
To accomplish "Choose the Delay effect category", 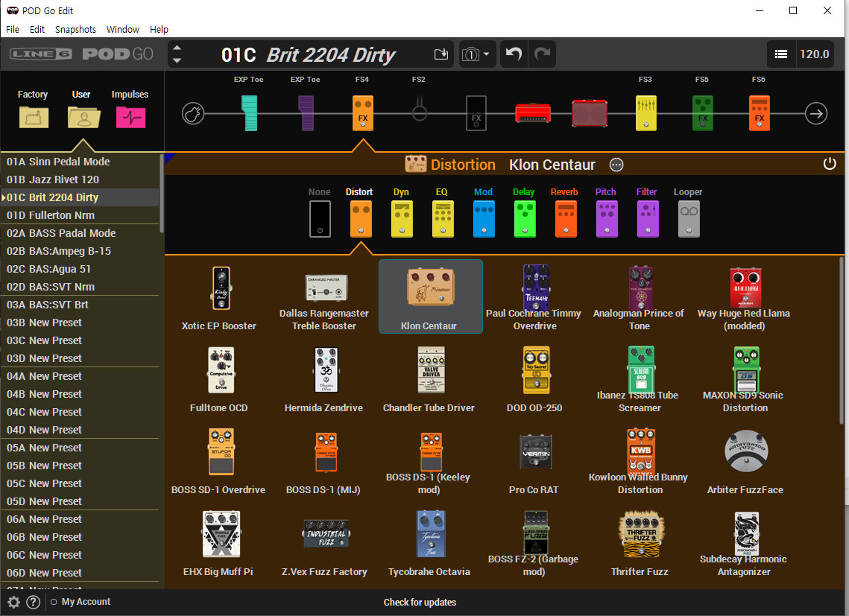I will coord(524,212).
